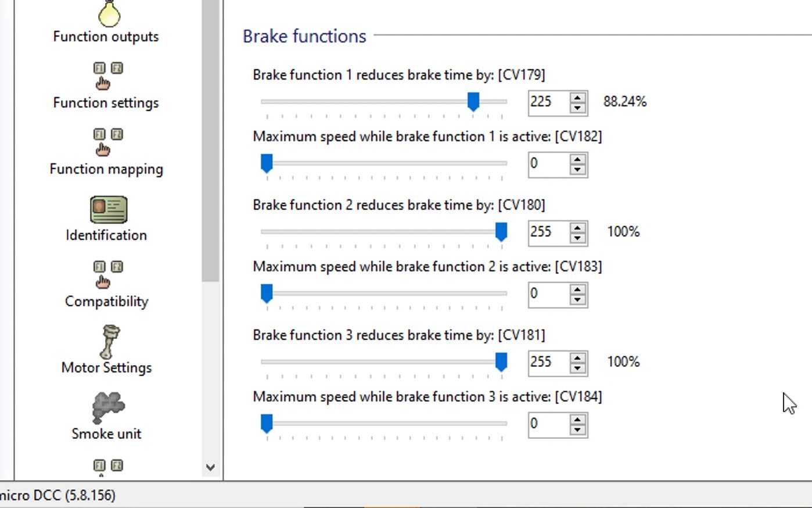
Task: Increase CV179 value with up spinner arrow
Action: coord(577,97)
